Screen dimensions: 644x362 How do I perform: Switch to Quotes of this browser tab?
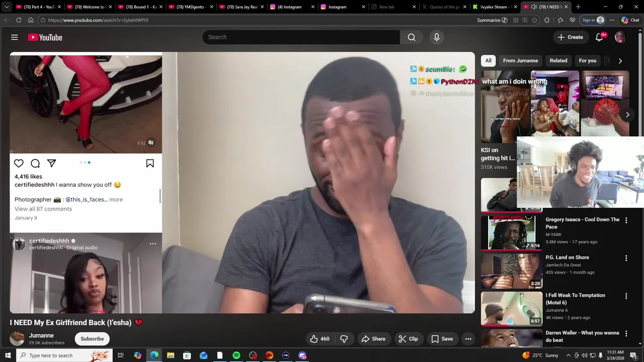tap(444, 7)
